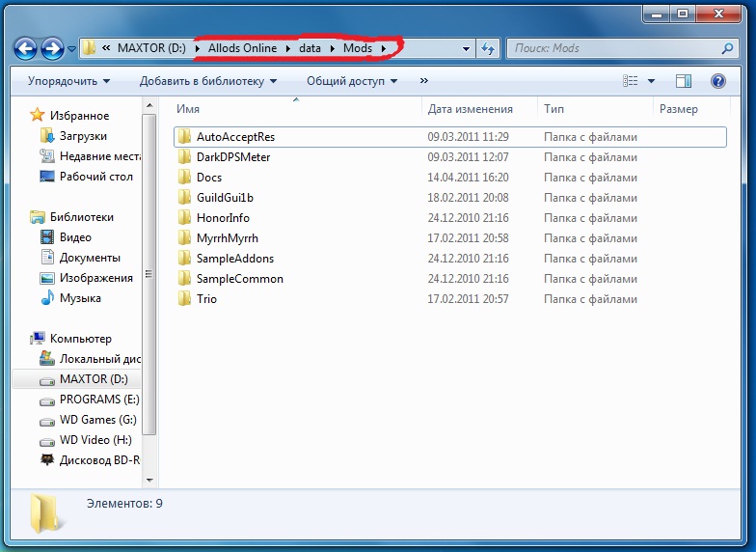Select Компьютер in the navigation pane

point(71,339)
